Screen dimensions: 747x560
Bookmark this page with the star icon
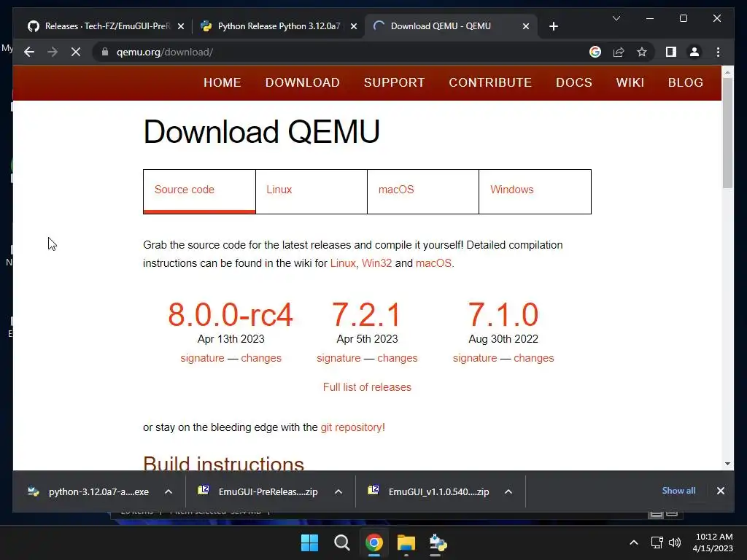[642, 52]
